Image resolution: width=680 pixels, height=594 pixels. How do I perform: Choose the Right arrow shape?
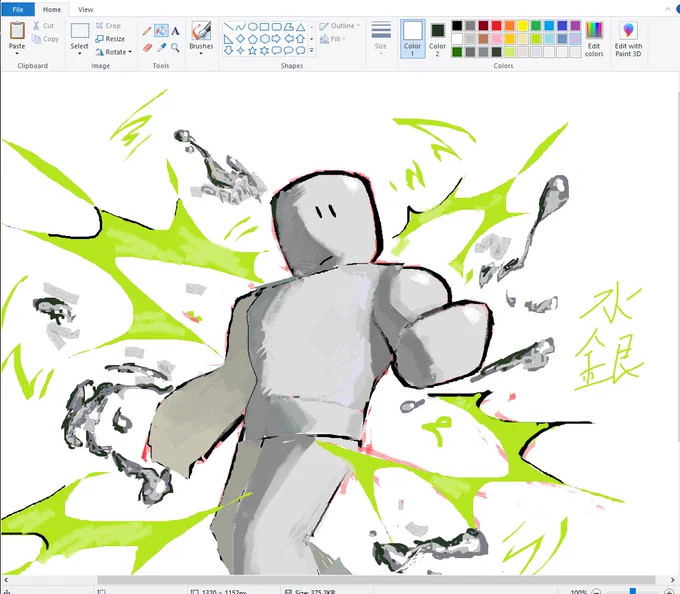coord(276,39)
